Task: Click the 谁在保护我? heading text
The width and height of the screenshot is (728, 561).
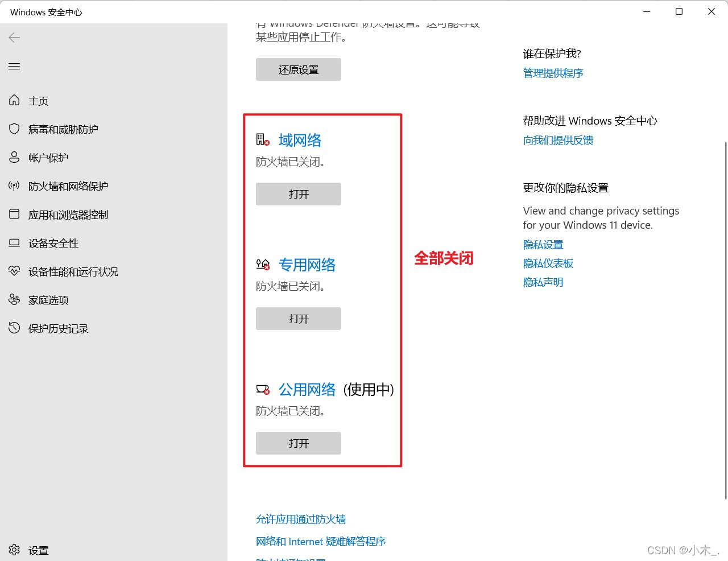Action: 552,53
